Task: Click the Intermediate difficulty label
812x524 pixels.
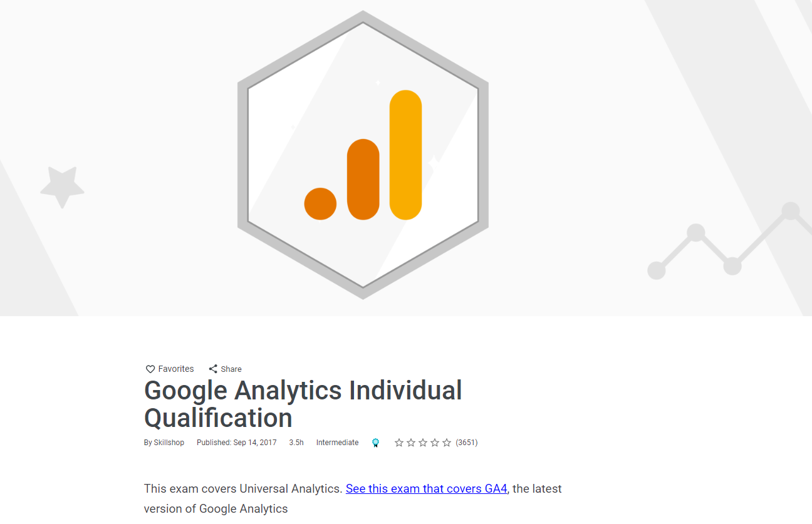Action: click(338, 443)
